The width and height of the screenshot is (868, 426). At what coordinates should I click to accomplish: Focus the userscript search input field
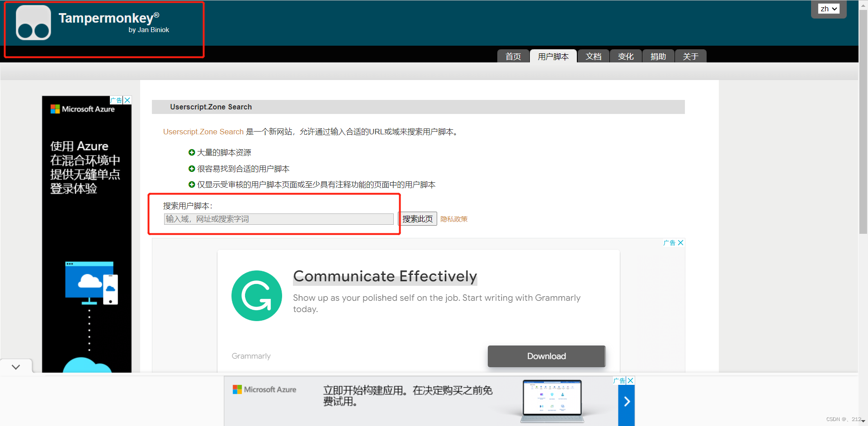tap(278, 219)
